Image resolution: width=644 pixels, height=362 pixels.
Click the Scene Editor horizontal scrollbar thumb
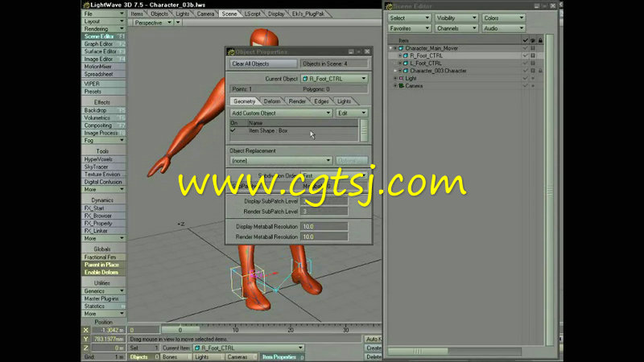tap(418, 352)
